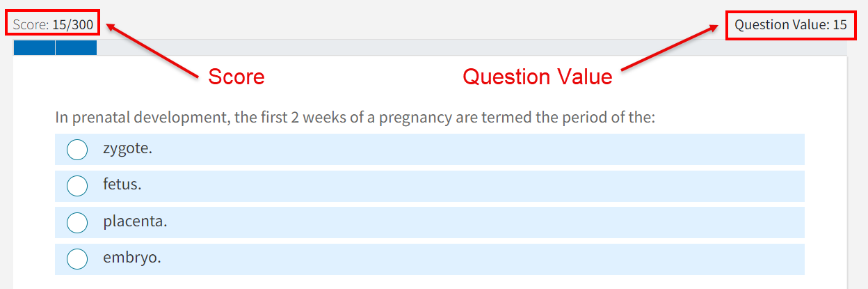
Task: Select the zygote radio button
Action: click(x=77, y=150)
